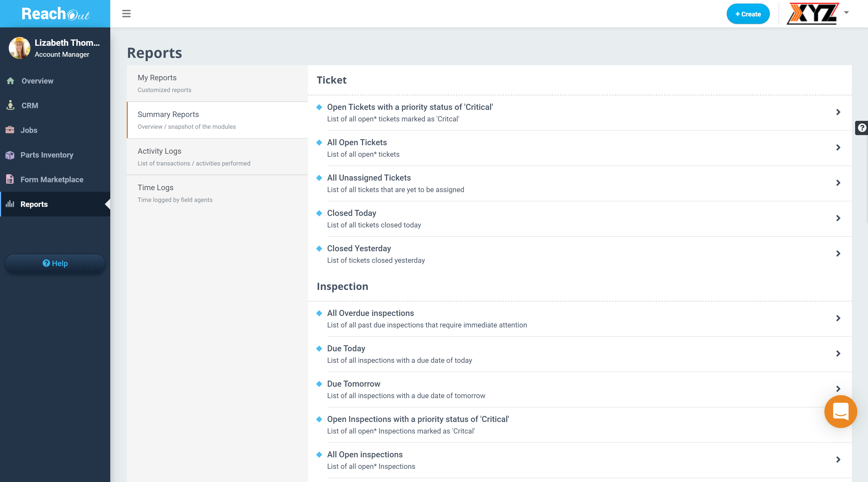Click 'Customized reports' subtitle
The width and height of the screenshot is (868, 482).
coord(164,90)
